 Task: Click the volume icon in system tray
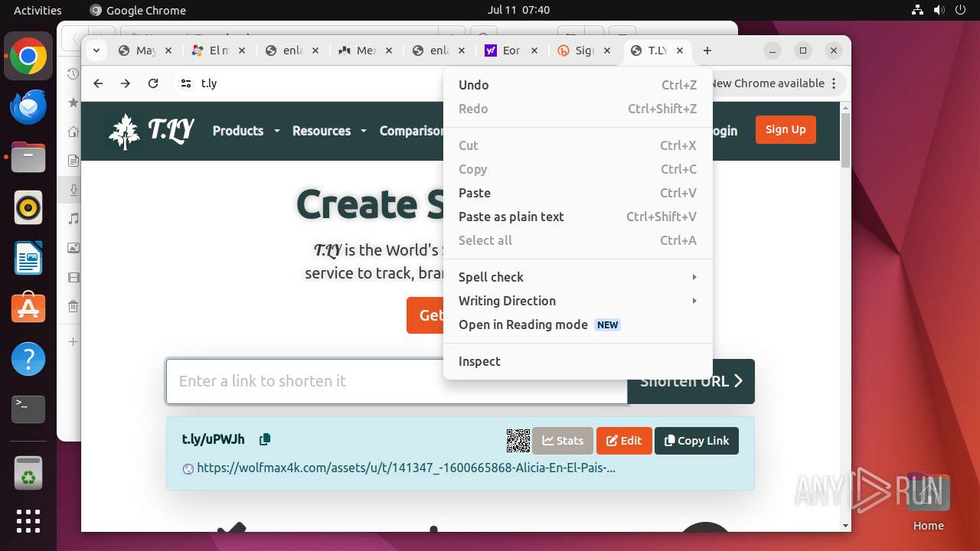pos(939,10)
